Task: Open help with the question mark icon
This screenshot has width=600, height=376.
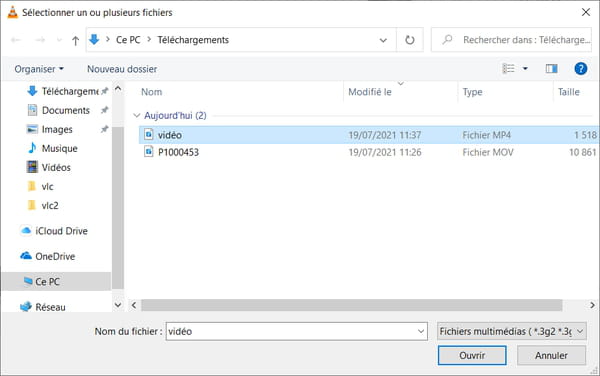Action: (580, 69)
